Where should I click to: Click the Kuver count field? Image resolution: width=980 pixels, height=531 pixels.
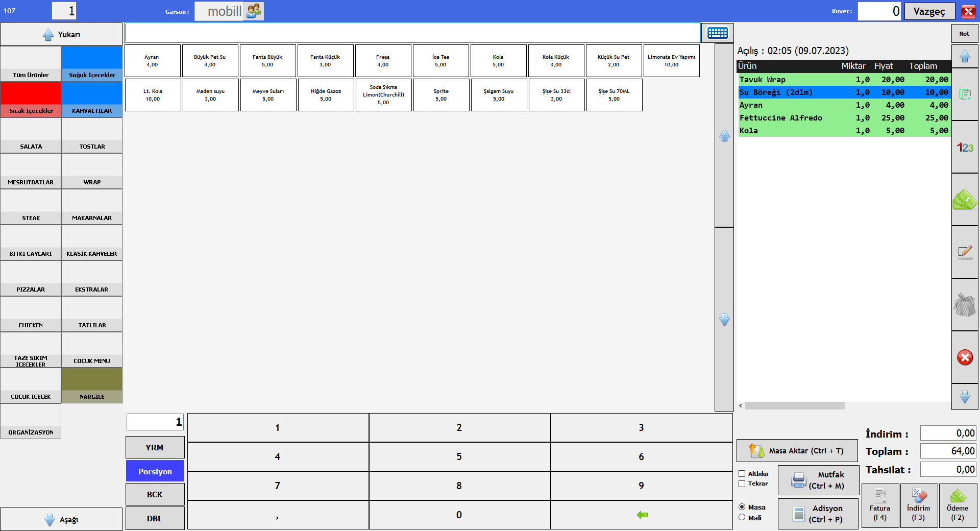tap(879, 11)
